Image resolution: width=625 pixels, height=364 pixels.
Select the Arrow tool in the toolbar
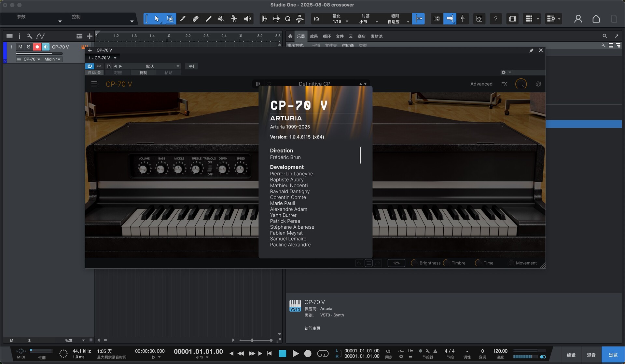coord(157,19)
